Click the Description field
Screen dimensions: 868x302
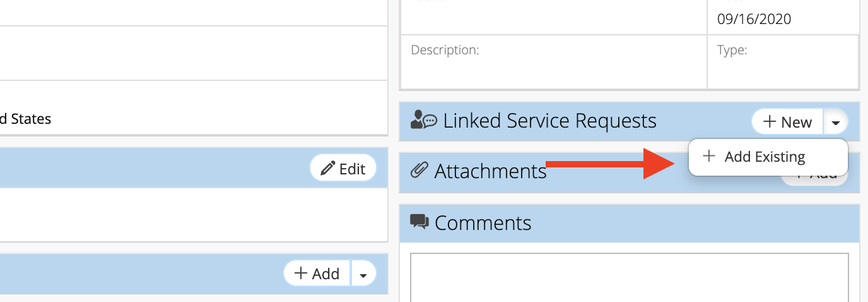554,61
